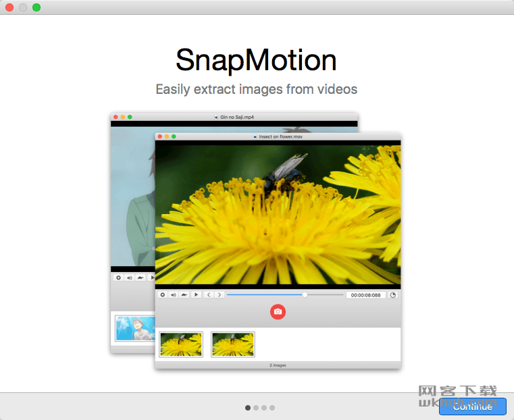
Task: Click the '2 images' status text
Action: click(278, 365)
